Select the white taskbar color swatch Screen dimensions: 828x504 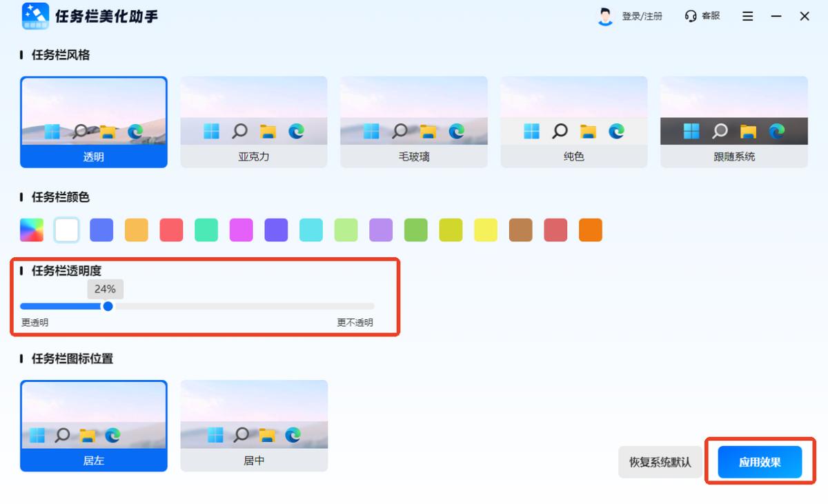click(x=66, y=229)
